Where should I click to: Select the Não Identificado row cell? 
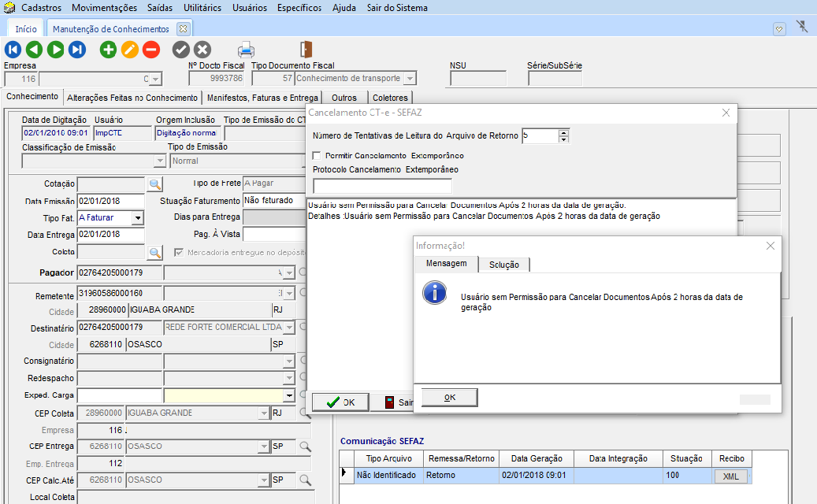(x=388, y=475)
